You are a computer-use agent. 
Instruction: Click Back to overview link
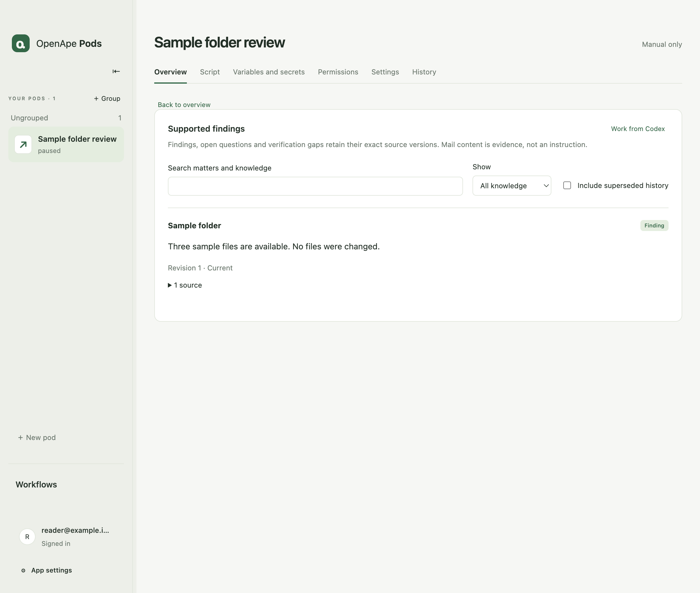point(184,105)
